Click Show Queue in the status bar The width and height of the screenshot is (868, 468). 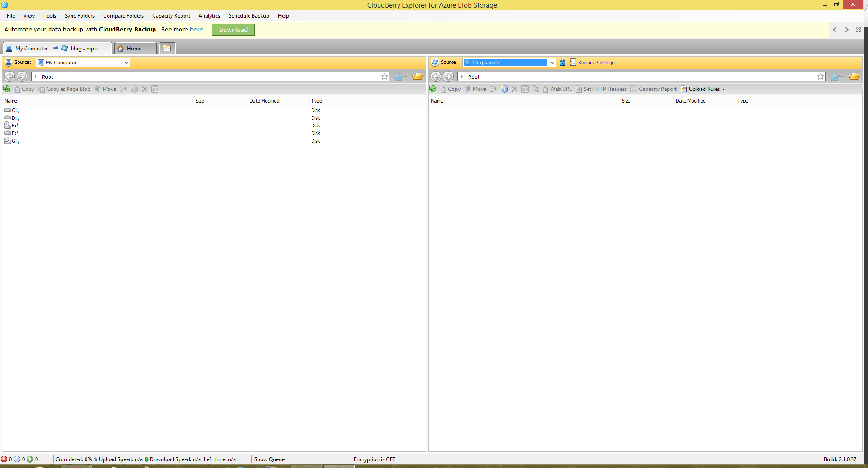(x=269, y=459)
